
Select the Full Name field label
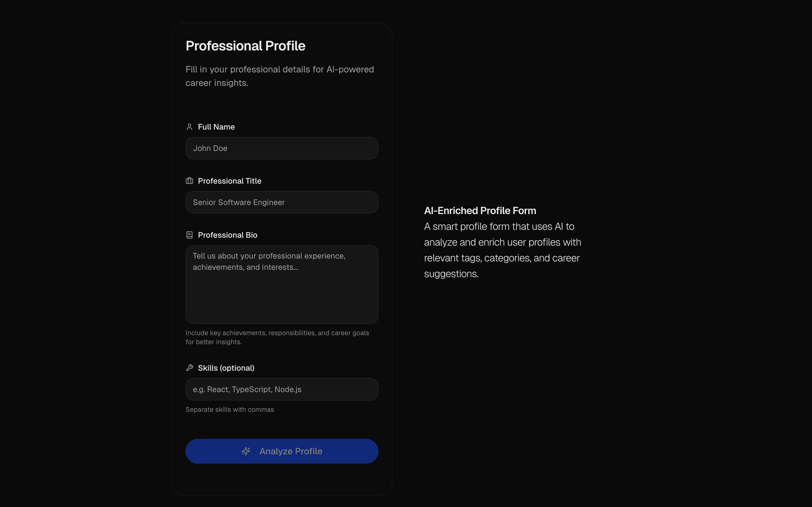tap(216, 127)
